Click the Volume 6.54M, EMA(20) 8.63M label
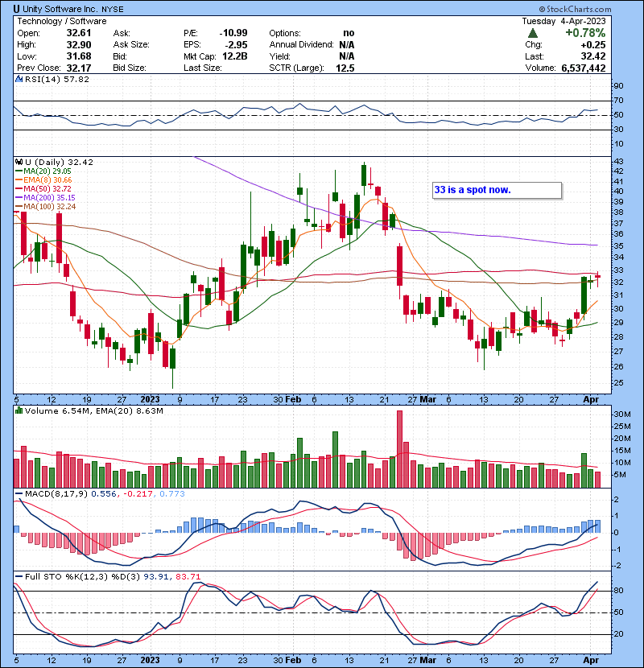 click(x=93, y=410)
